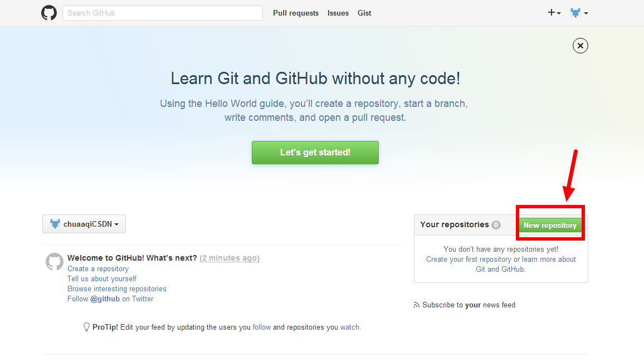Screen dimensions: 644x362
Task: Open the plus create-new dropdown
Action: [554, 13]
